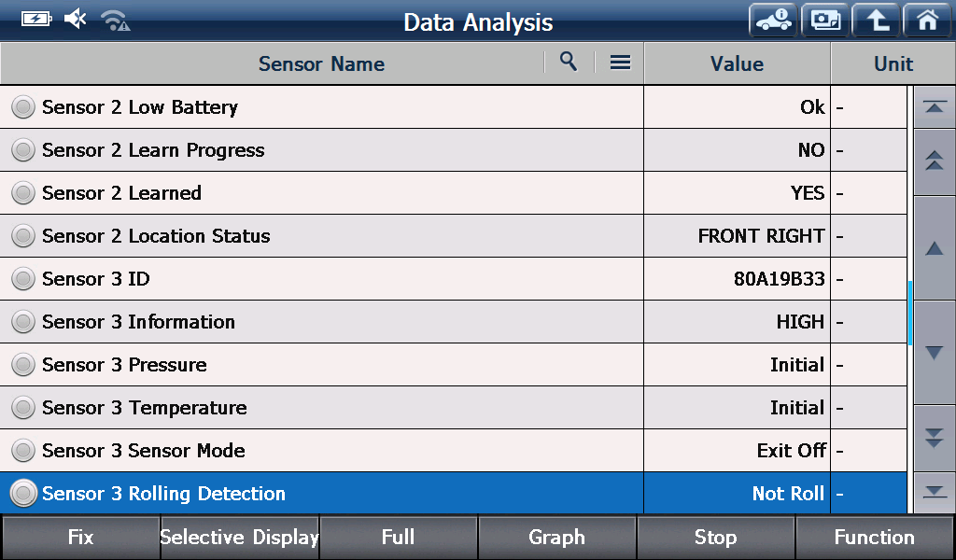Image resolution: width=956 pixels, height=560 pixels.
Task: Jump to the top of the list
Action: tap(935, 107)
